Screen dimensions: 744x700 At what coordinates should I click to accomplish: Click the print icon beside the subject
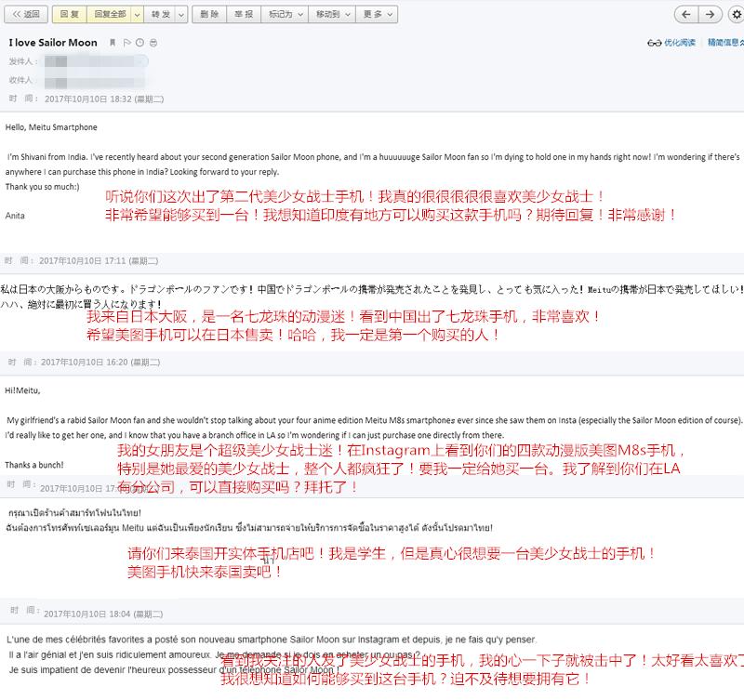153,43
